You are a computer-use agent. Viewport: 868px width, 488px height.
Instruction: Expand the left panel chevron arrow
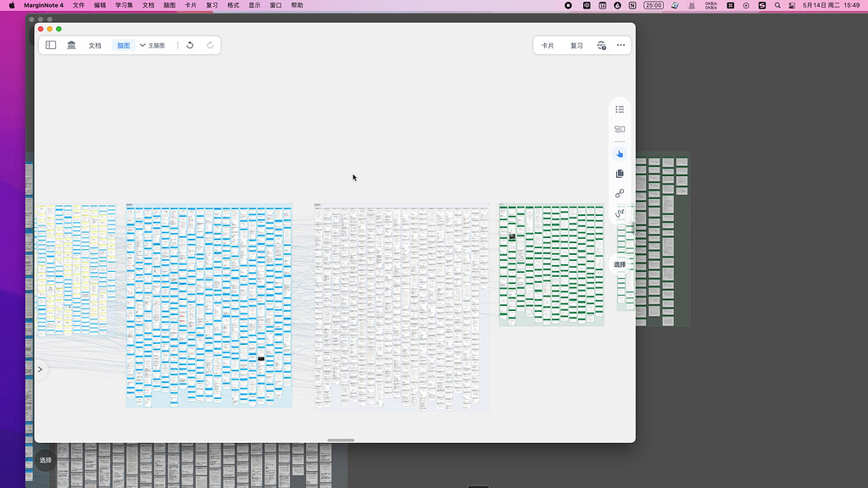pyautogui.click(x=40, y=369)
